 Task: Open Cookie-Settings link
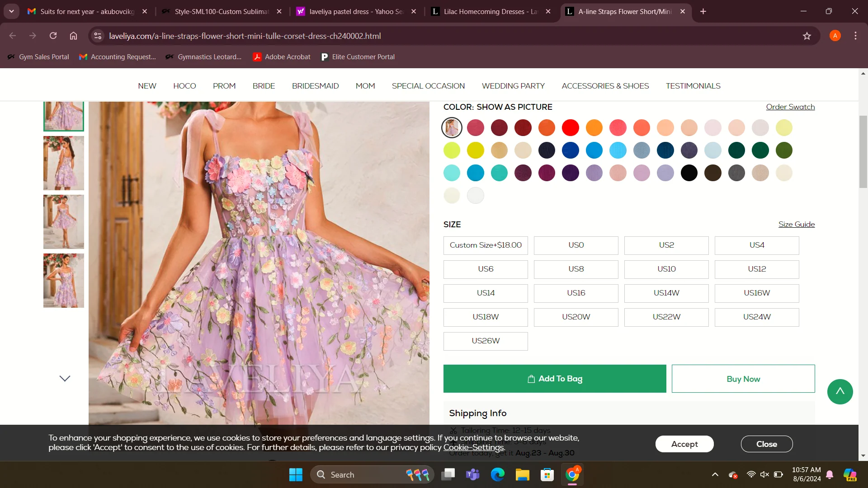[x=473, y=447]
